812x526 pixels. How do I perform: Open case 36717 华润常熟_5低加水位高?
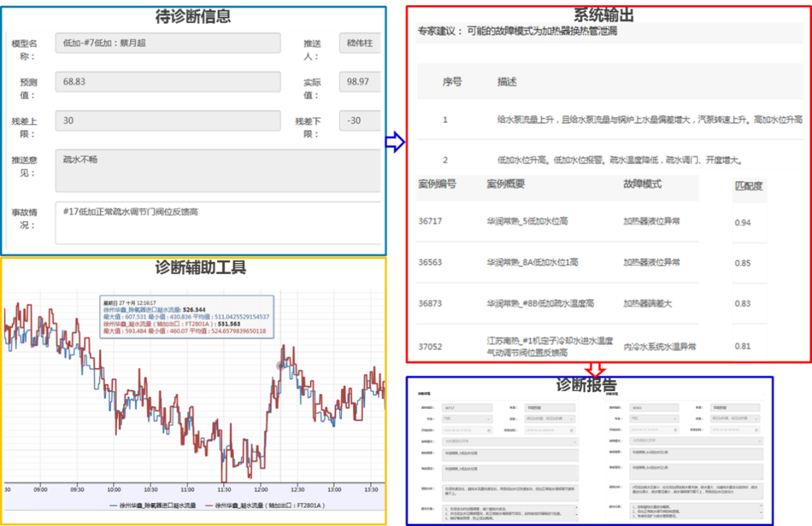(x=527, y=221)
